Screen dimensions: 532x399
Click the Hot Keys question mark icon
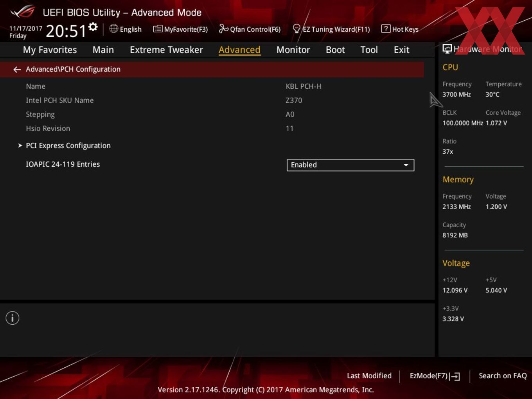386,29
